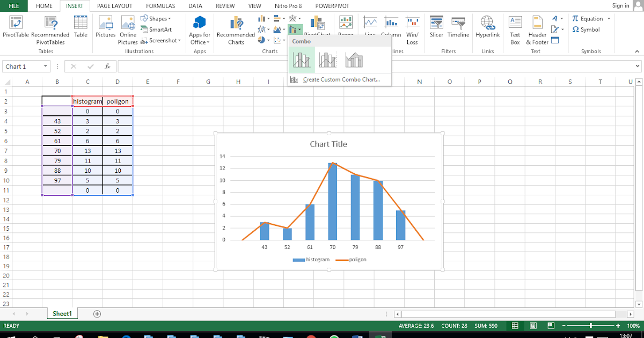Image resolution: width=644 pixels, height=338 pixels.
Task: Click the zoom slider handle
Action: 591,326
